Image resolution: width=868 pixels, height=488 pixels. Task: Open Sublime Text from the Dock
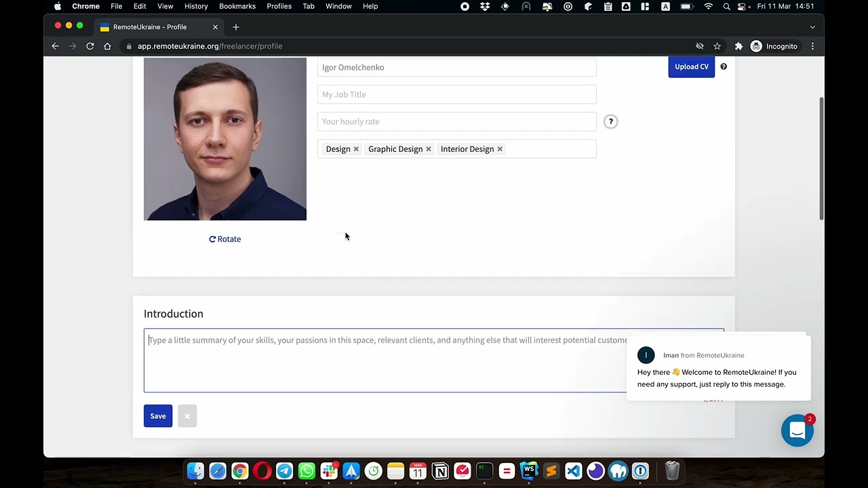point(551,470)
